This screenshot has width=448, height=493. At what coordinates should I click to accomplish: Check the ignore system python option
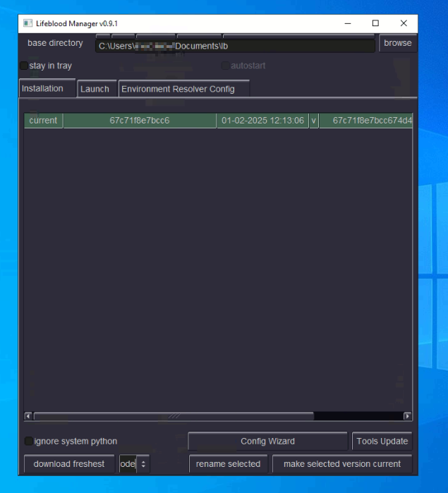29,441
